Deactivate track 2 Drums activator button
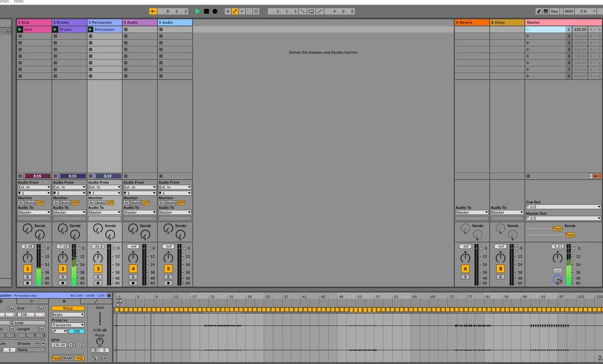 point(63,269)
